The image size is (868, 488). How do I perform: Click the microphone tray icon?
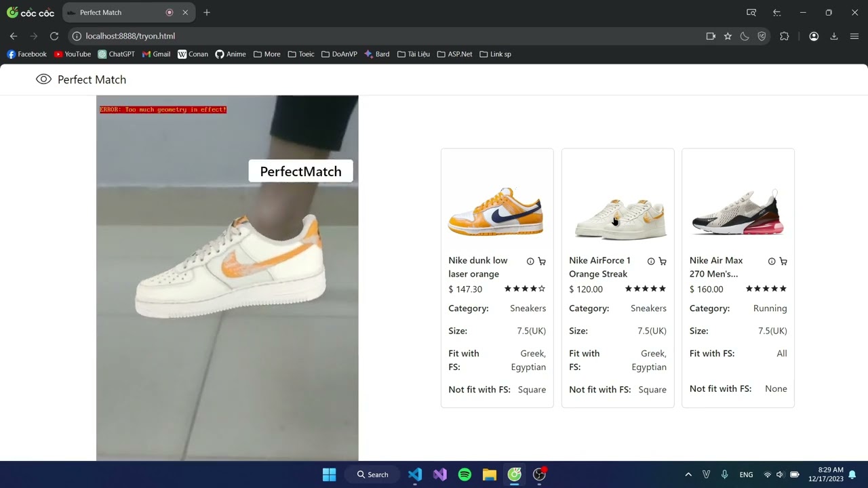coord(725,474)
